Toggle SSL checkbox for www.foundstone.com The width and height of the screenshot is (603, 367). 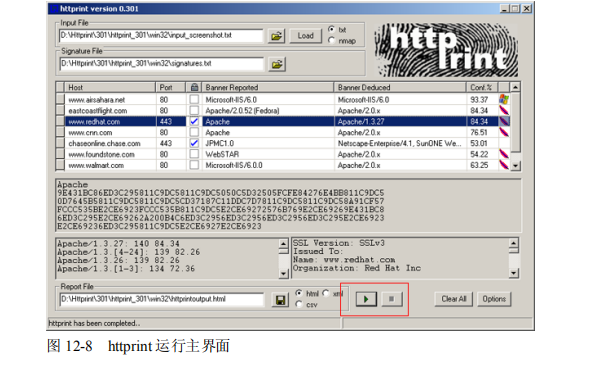[194, 154]
